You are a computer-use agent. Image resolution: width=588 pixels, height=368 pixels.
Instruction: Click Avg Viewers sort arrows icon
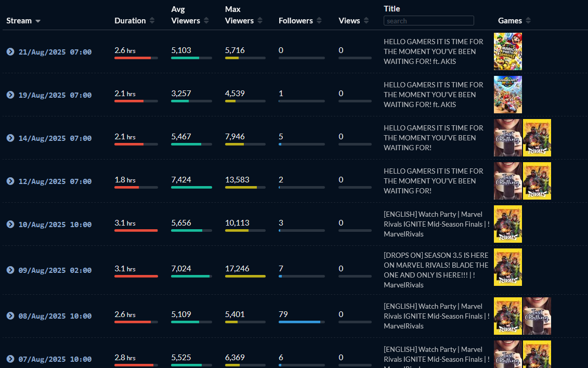pos(206,21)
